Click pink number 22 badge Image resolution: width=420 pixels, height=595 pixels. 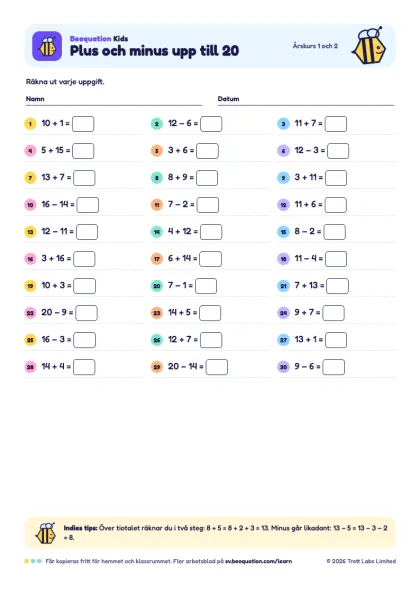pyautogui.click(x=30, y=313)
